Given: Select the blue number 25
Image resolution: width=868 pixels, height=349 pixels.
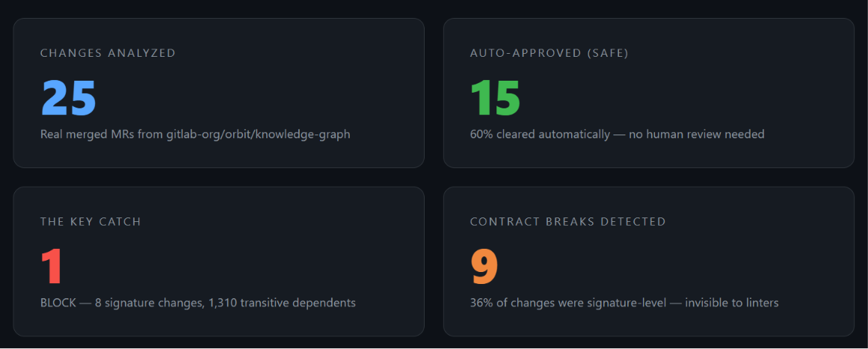Looking at the screenshot, I should point(69,98).
